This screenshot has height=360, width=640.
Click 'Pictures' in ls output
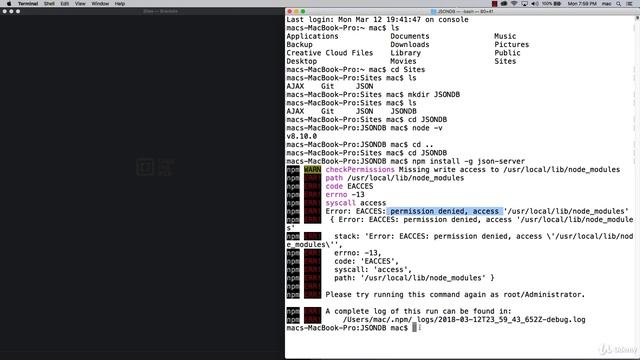(x=511, y=44)
